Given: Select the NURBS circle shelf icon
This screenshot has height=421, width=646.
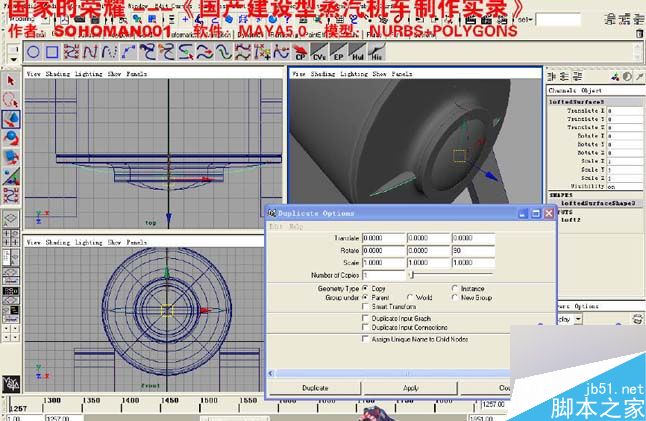Looking at the screenshot, I should pyautogui.click(x=33, y=52).
